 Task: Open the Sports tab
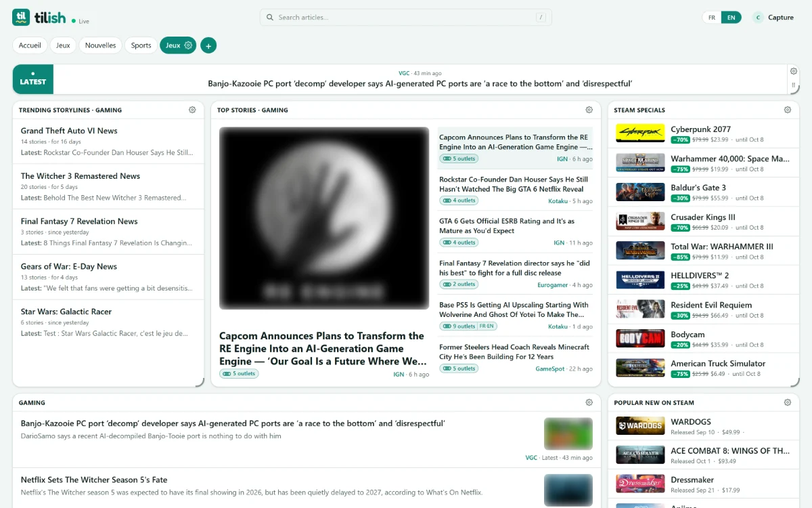click(141, 45)
